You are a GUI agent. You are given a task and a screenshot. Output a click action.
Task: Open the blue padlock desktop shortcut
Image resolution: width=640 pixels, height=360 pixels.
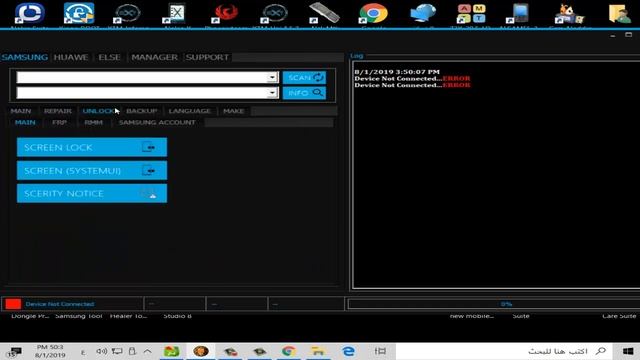pyautogui.click(x=79, y=13)
